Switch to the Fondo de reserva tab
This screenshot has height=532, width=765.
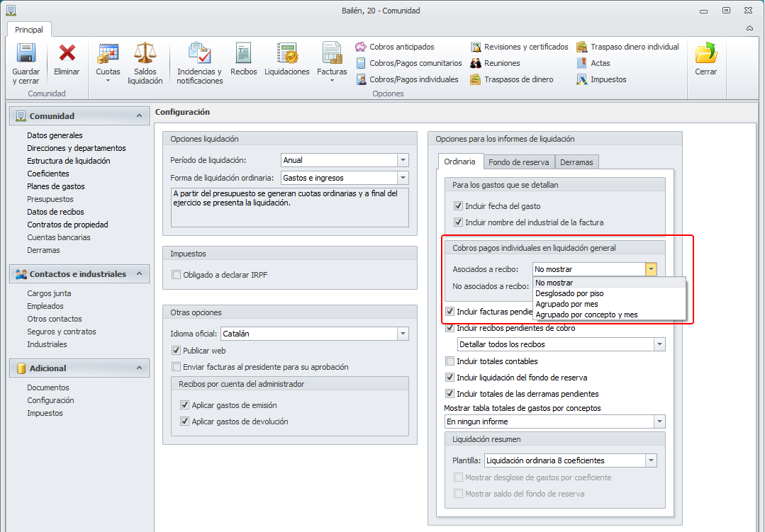click(x=518, y=162)
